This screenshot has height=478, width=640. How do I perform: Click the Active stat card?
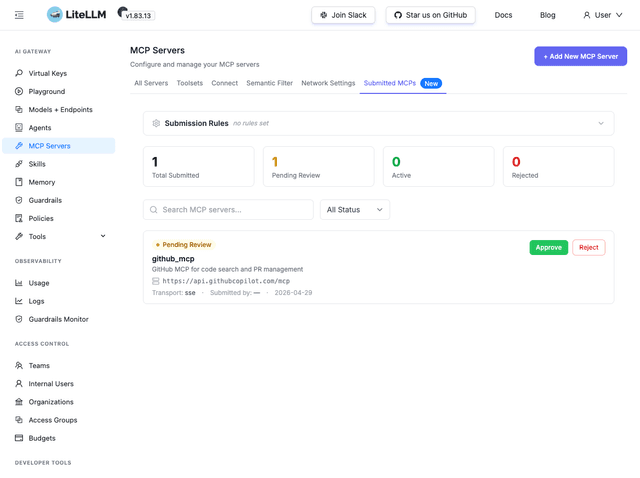pos(439,167)
